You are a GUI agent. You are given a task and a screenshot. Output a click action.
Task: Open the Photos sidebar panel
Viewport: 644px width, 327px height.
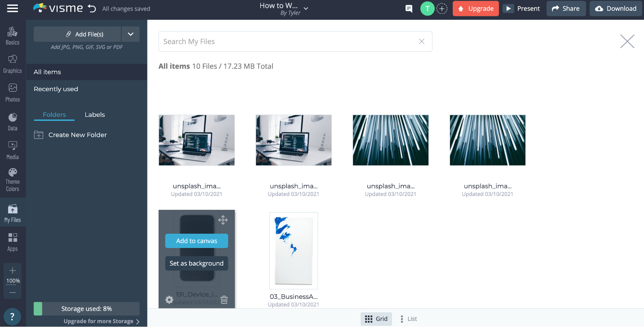click(x=13, y=93)
